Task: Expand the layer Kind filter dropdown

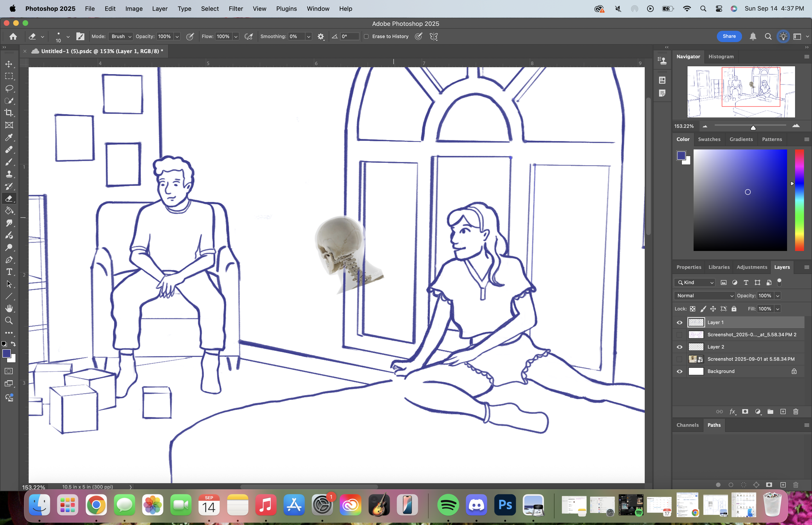Action: pyautogui.click(x=695, y=282)
